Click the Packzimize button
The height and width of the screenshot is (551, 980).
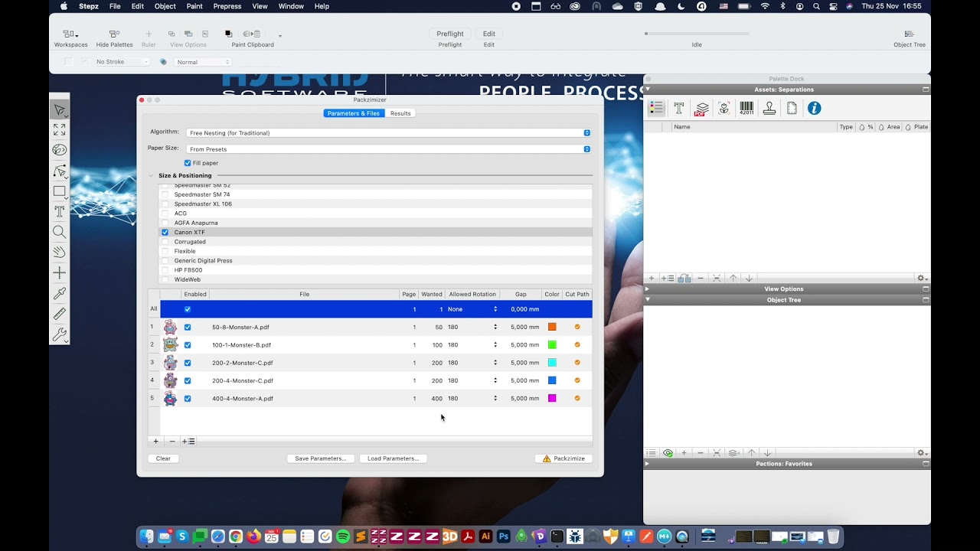click(x=563, y=458)
